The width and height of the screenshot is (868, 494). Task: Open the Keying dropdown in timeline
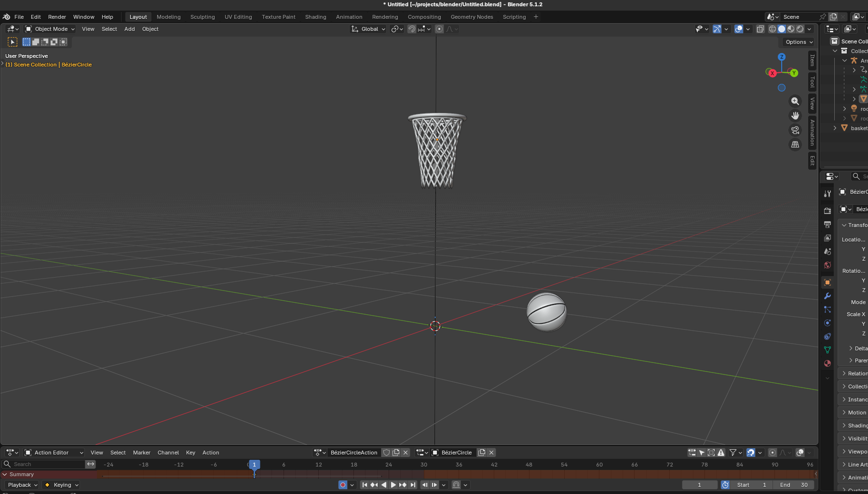(61, 485)
